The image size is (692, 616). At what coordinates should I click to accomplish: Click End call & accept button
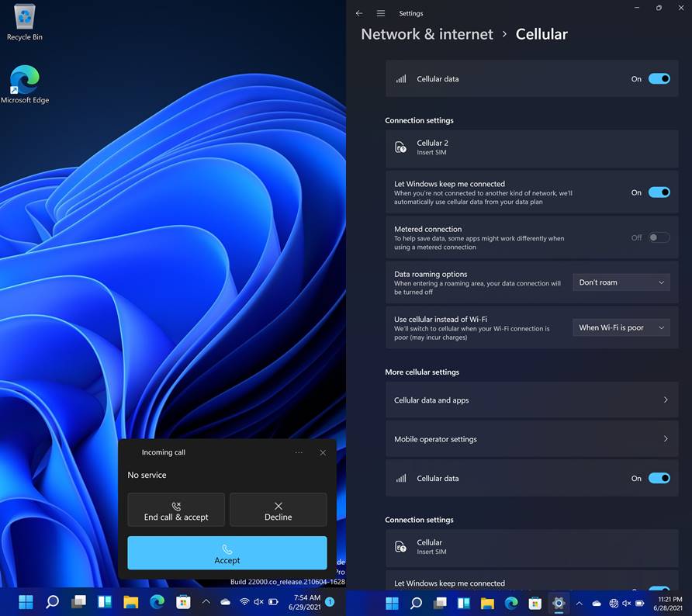(176, 510)
